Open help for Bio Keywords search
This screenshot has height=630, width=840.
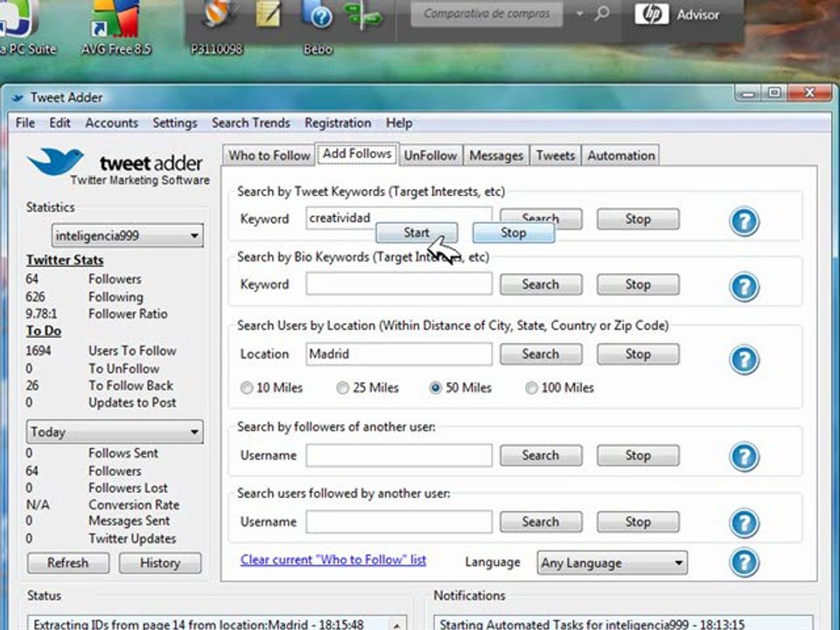click(744, 287)
